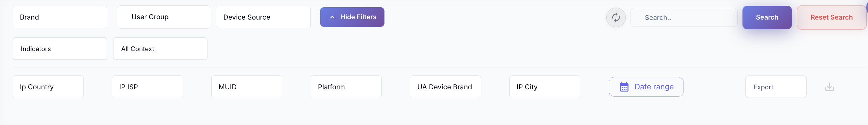Open the IP City filter
Image resolution: width=868 pixels, height=125 pixels.
click(544, 87)
